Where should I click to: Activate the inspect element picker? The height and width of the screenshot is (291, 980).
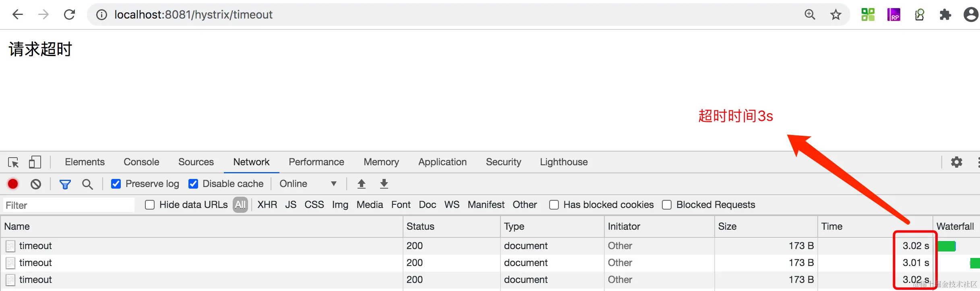tap(13, 162)
